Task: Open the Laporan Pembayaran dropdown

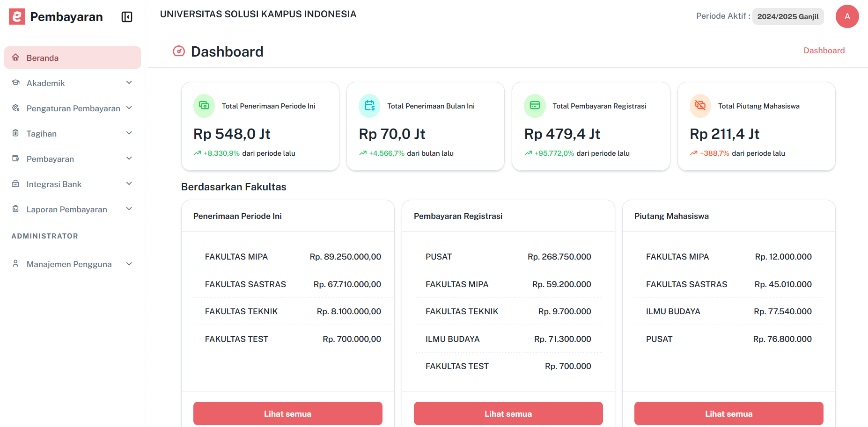Action: 129,209
